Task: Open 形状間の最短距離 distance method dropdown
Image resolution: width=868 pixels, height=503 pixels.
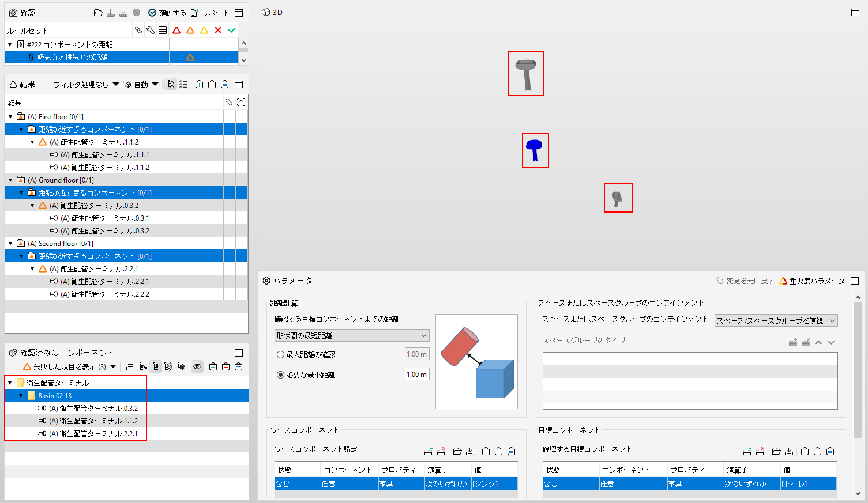Action: pyautogui.click(x=352, y=335)
